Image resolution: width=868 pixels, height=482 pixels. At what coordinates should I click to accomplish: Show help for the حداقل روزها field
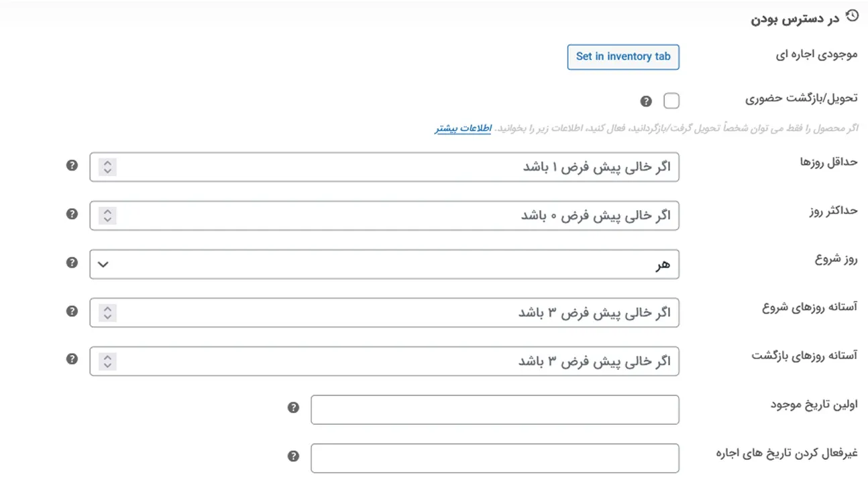[72, 165]
